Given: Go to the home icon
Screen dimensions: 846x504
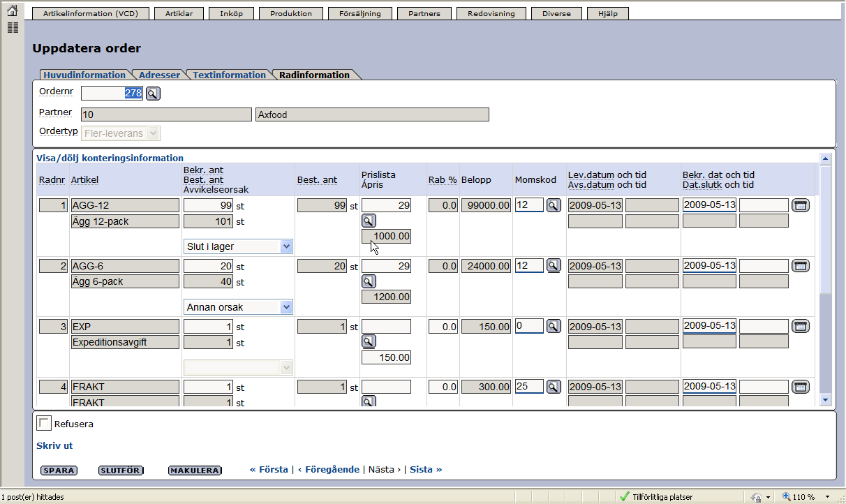Looking at the screenshot, I should click(12, 10).
